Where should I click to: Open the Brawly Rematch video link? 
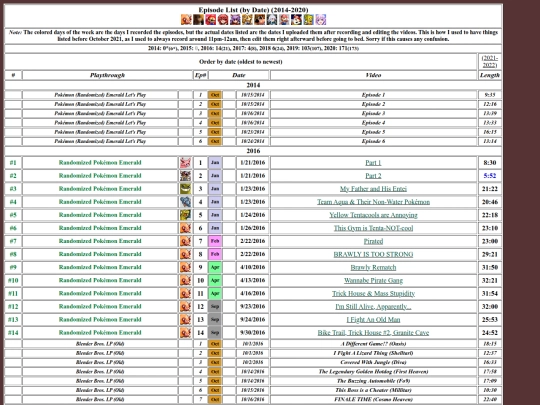point(373,267)
